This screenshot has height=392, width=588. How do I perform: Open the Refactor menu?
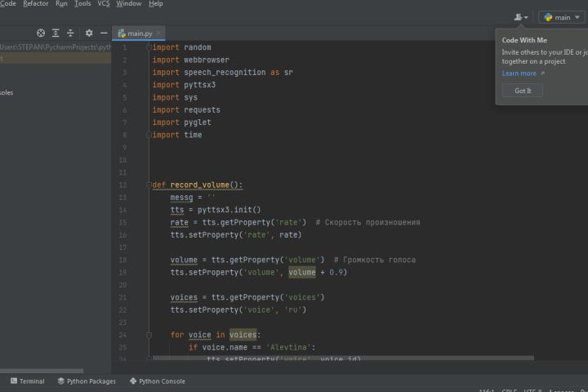pyautogui.click(x=36, y=4)
